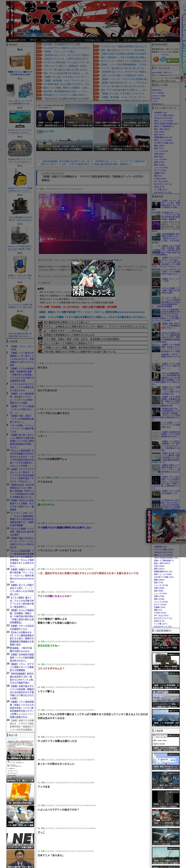Close the 深淵へようこそ popup ad
The image size is (186, 868).
[x=113, y=298]
